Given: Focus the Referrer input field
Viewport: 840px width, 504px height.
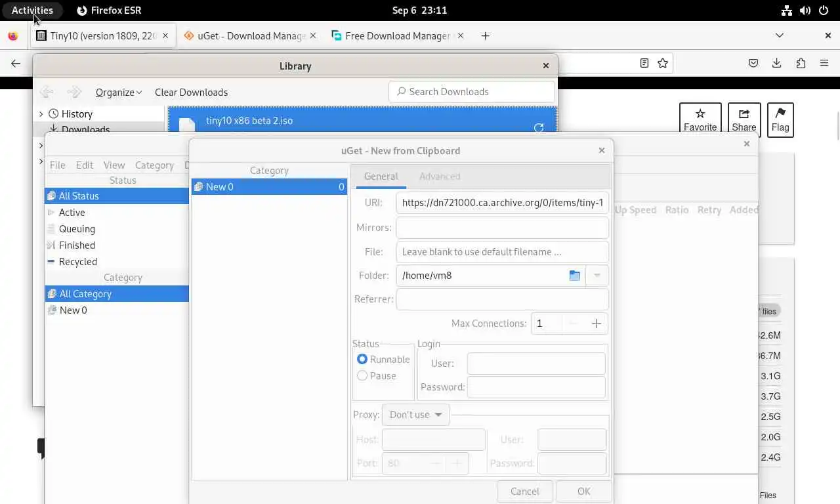Looking at the screenshot, I should click(503, 299).
